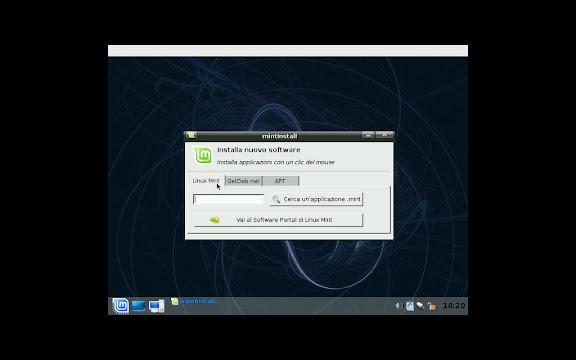Click Vai al Software Portal di Linux Mint
This screenshot has width=576, height=360.
tap(278, 220)
